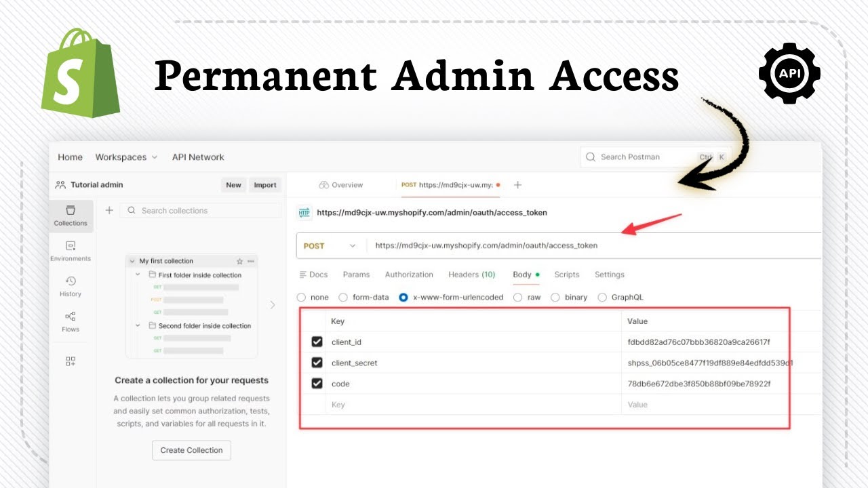Image resolution: width=868 pixels, height=488 pixels.
Task: Open the Params tab
Action: point(356,274)
